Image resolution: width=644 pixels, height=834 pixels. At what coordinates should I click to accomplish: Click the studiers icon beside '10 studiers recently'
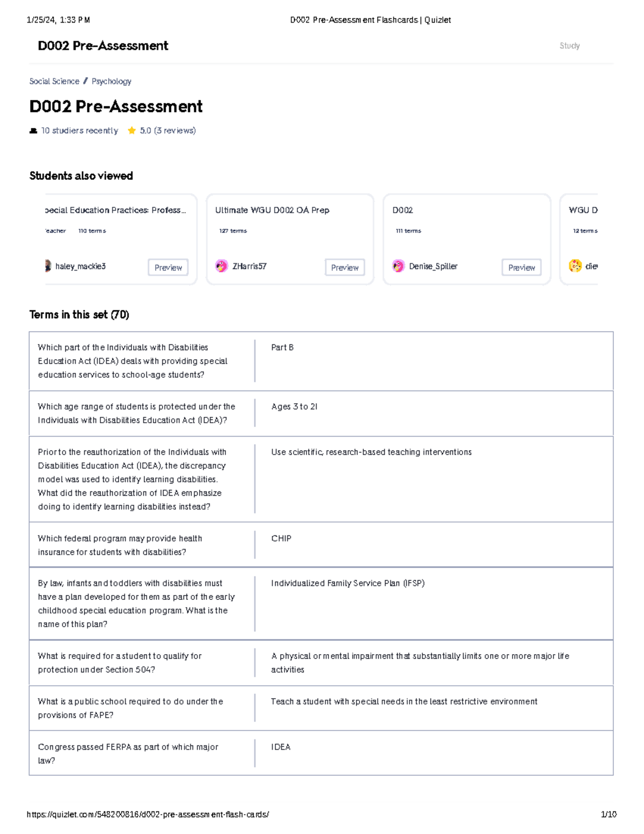click(x=33, y=130)
